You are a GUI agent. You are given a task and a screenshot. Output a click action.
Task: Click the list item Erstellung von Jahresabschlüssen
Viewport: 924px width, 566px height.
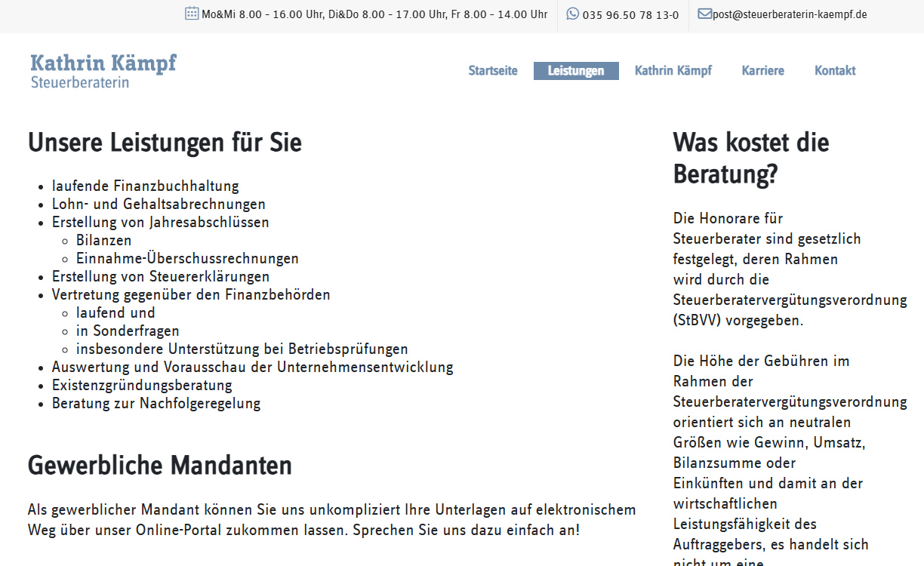pyautogui.click(x=161, y=222)
